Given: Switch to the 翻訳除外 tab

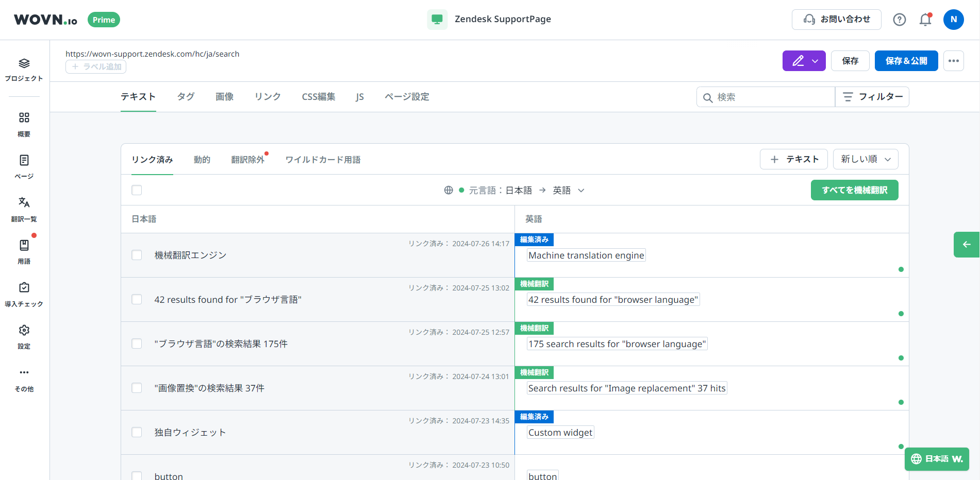Looking at the screenshot, I should point(247,160).
